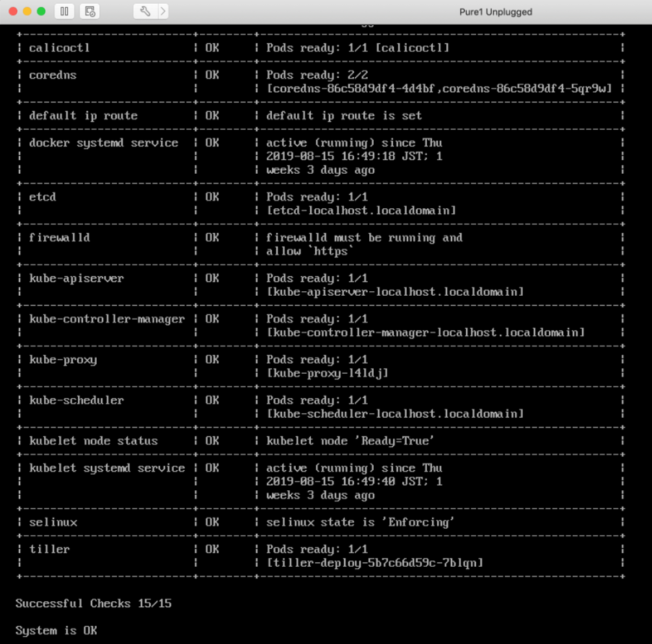
Task: Select the coredns row name
Action: [x=53, y=75]
